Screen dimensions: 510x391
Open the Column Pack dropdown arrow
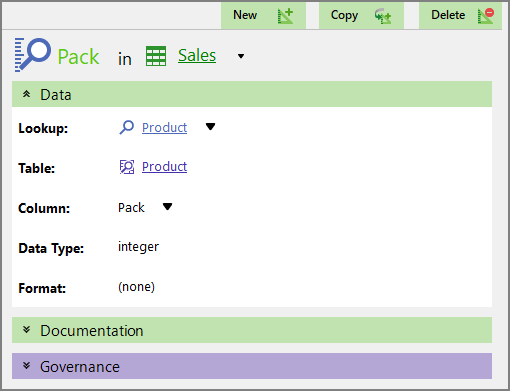tap(167, 207)
